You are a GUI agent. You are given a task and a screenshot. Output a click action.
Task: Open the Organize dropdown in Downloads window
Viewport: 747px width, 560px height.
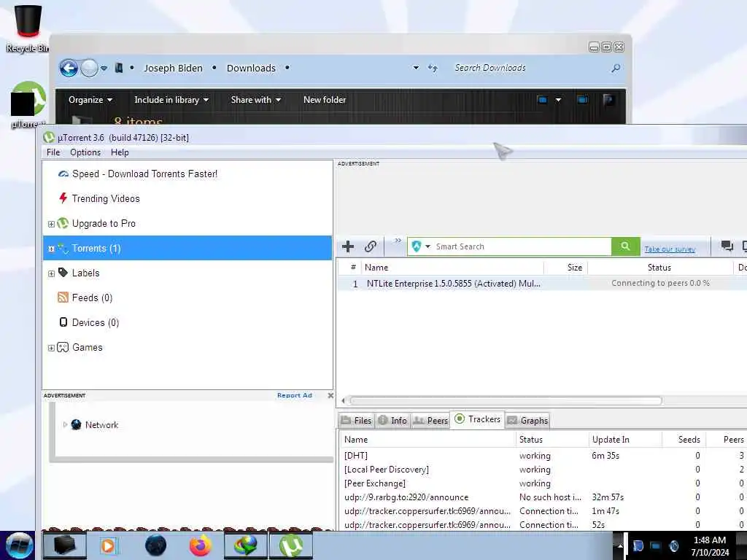[x=90, y=99]
